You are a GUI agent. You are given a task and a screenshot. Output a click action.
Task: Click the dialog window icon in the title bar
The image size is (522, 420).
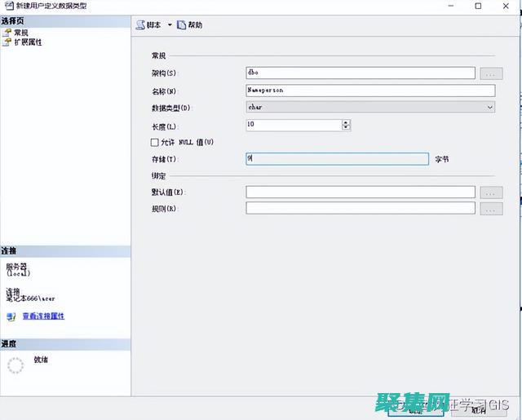[x=9, y=6]
